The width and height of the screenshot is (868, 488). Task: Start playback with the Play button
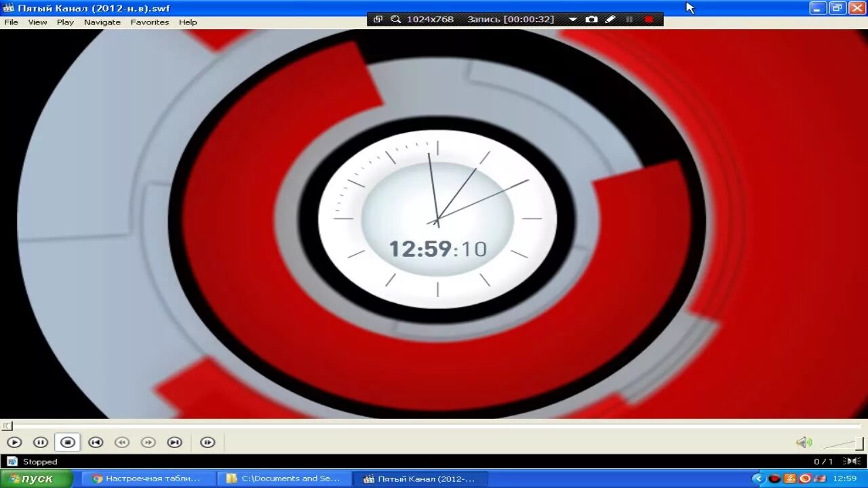[14, 443]
